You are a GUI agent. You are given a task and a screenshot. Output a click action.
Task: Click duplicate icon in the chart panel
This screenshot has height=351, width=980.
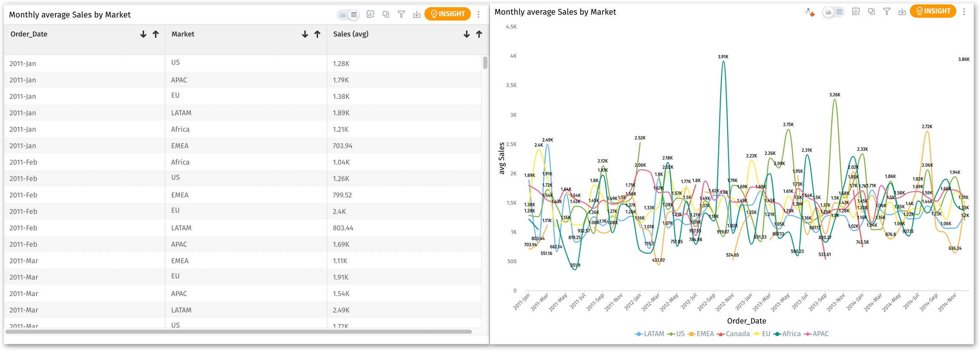coord(871,12)
